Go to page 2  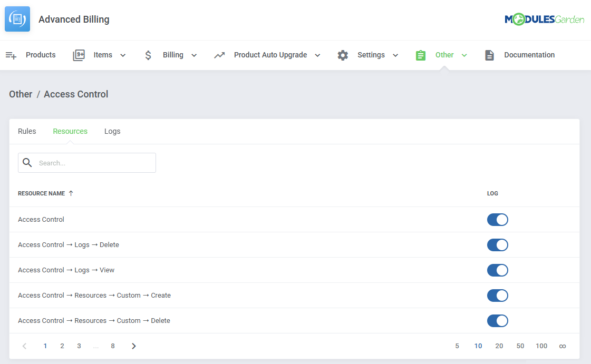click(62, 346)
